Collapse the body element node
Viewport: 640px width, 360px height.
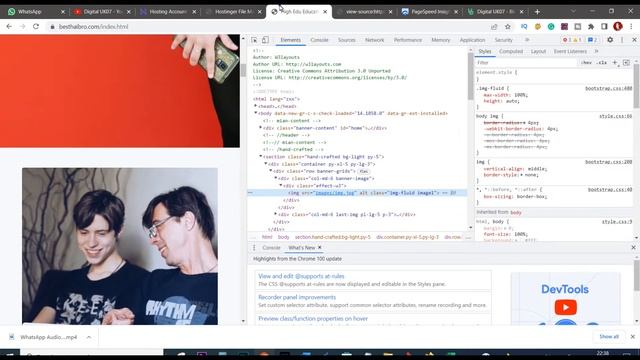pyautogui.click(x=256, y=113)
